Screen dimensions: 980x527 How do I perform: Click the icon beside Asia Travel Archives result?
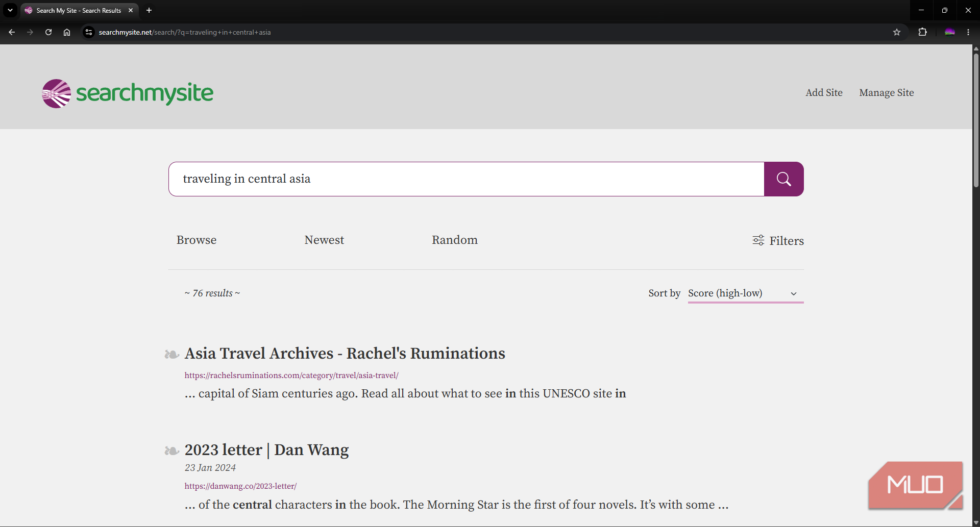[x=172, y=354]
